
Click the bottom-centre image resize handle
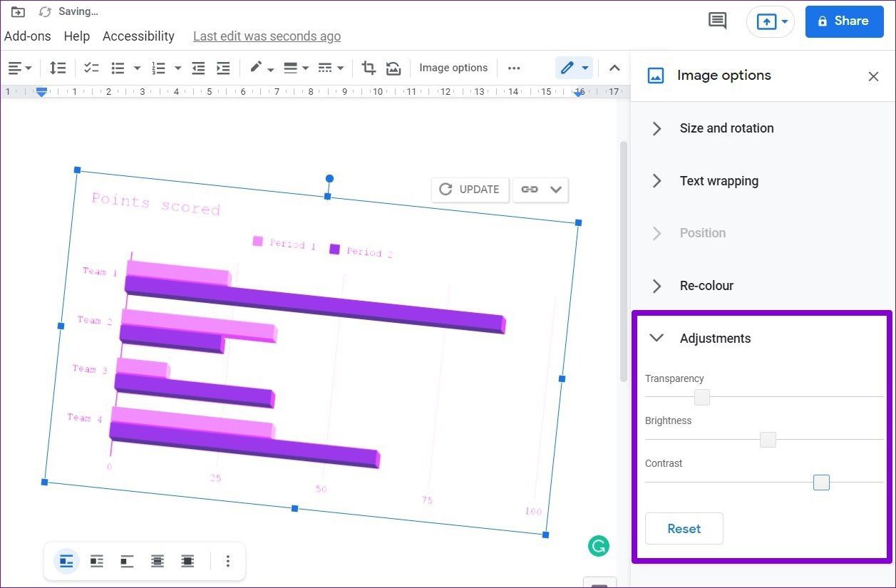pos(295,508)
